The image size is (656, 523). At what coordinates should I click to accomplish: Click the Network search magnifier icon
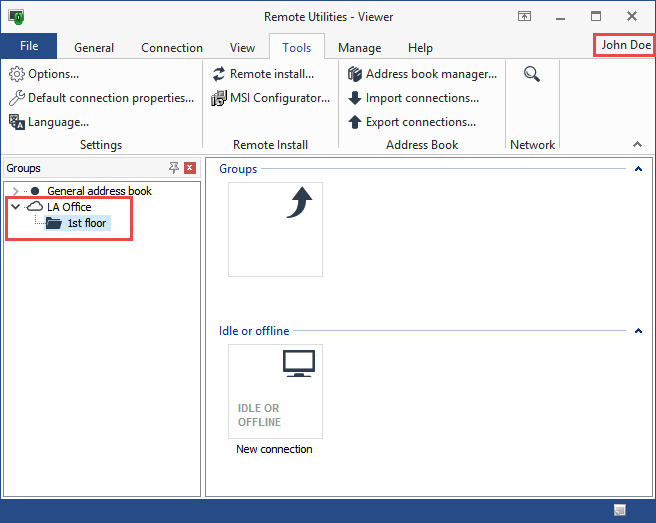[x=532, y=74]
